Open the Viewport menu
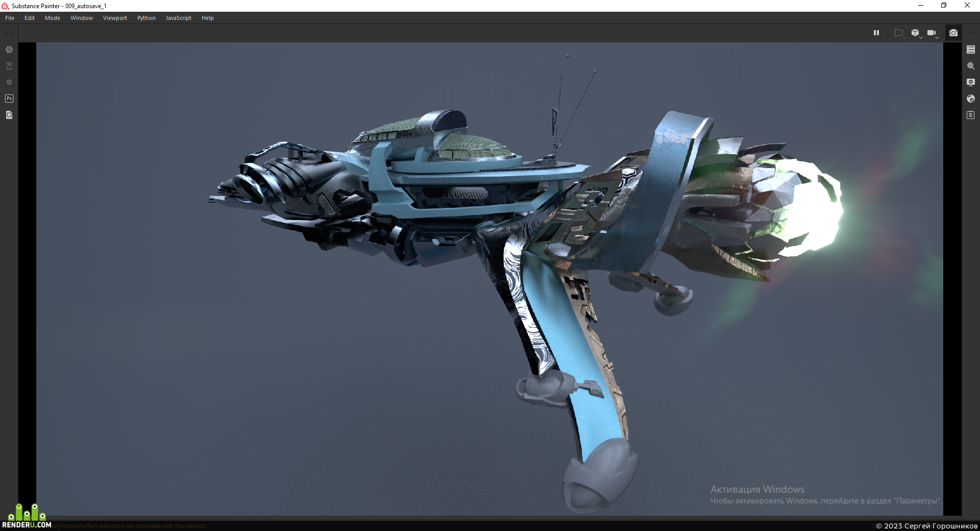The width and height of the screenshot is (980, 531). (x=115, y=18)
